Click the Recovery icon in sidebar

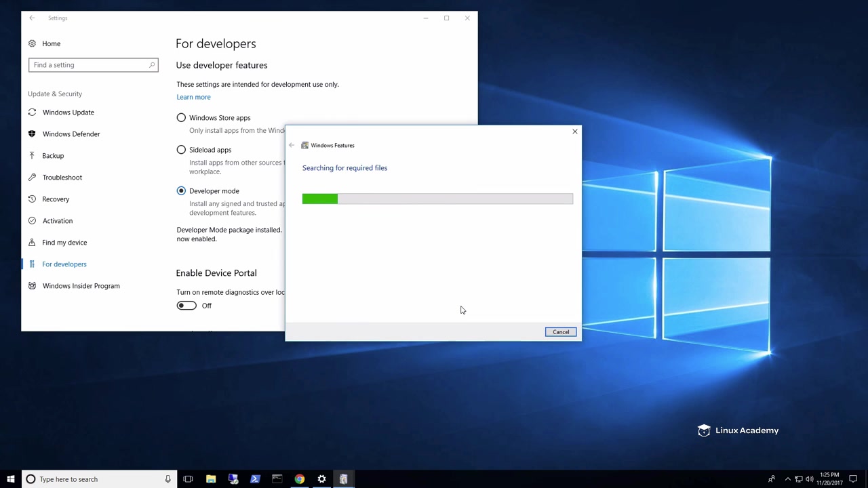click(32, 199)
